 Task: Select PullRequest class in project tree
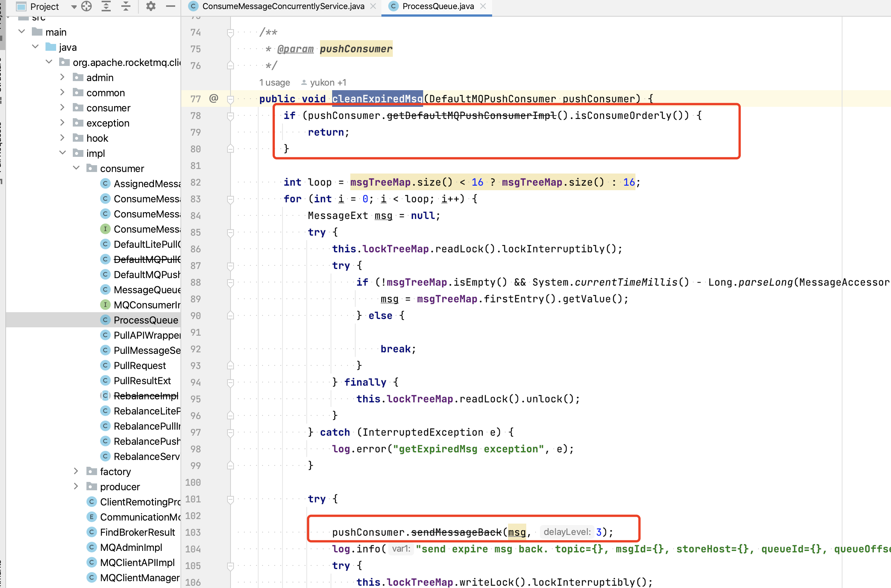140,366
